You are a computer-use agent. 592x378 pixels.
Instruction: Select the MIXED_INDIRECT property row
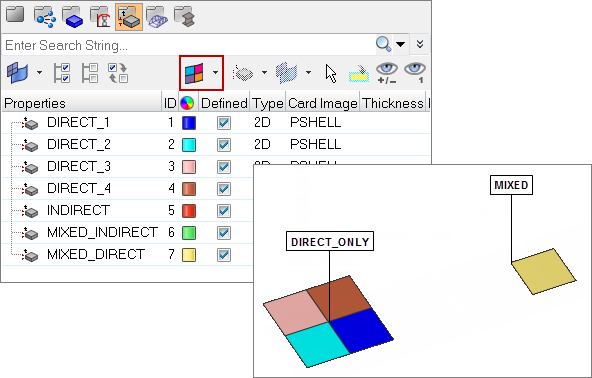[x=128, y=232]
